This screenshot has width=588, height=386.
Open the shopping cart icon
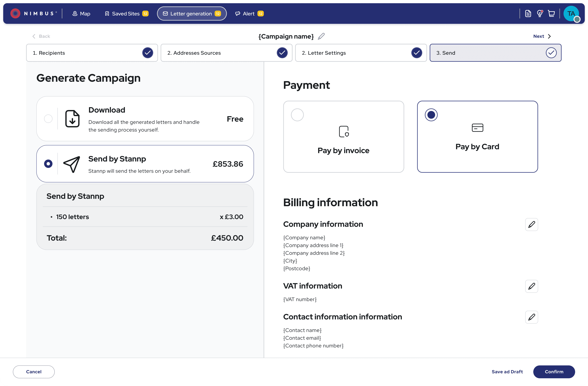pos(551,14)
